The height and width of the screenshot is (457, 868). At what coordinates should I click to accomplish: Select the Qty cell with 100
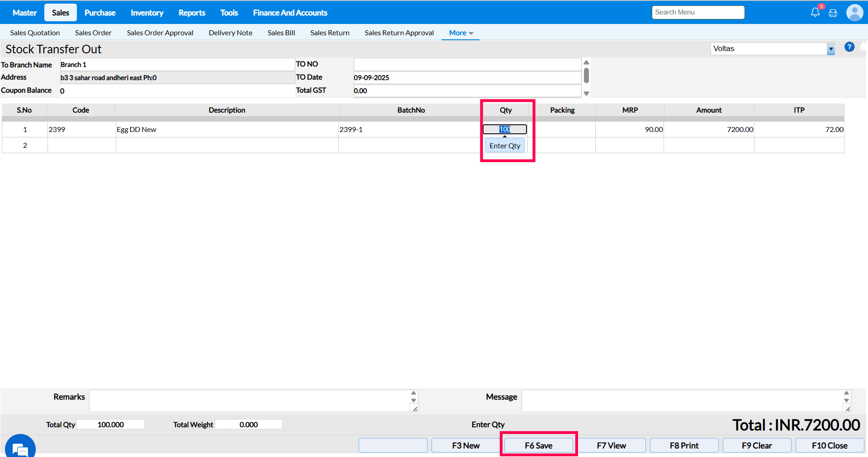coord(505,129)
